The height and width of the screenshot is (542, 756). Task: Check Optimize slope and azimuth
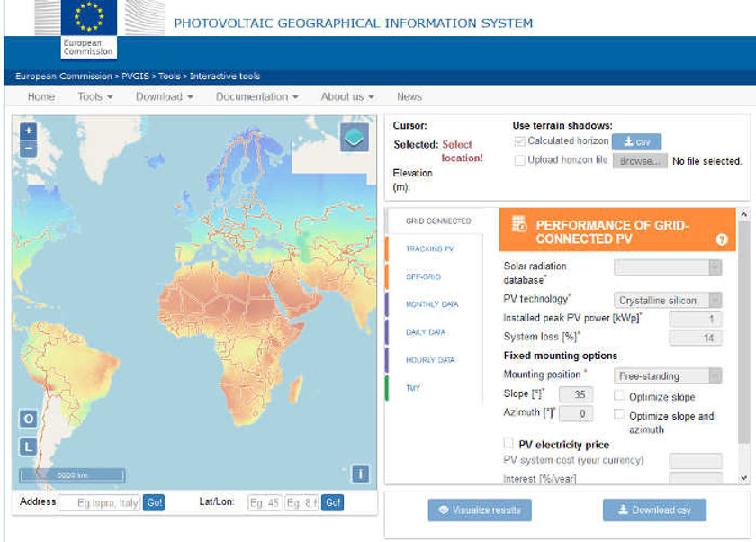[x=618, y=416]
